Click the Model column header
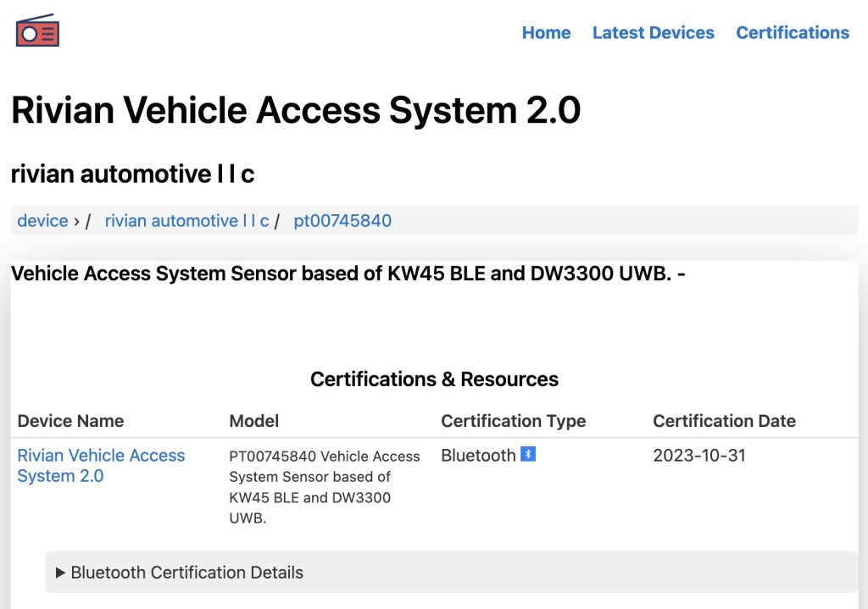The width and height of the screenshot is (868, 609). pyautogui.click(x=254, y=421)
